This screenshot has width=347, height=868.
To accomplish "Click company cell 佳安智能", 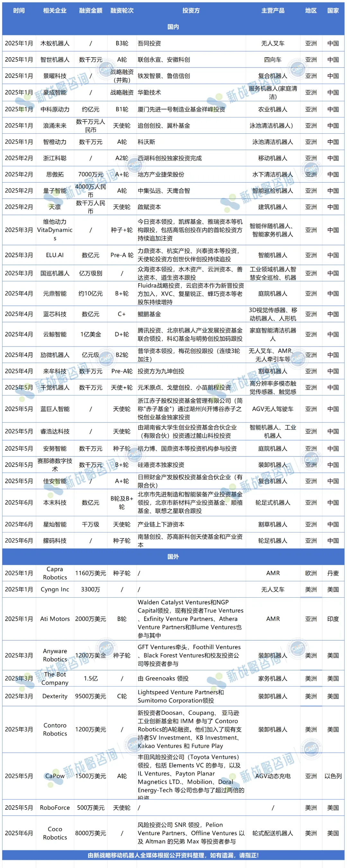I will click(x=55, y=481).
